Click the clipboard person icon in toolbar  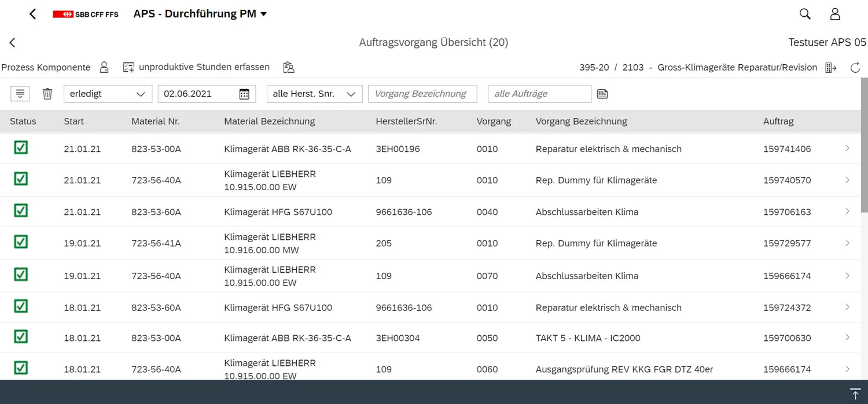(289, 68)
